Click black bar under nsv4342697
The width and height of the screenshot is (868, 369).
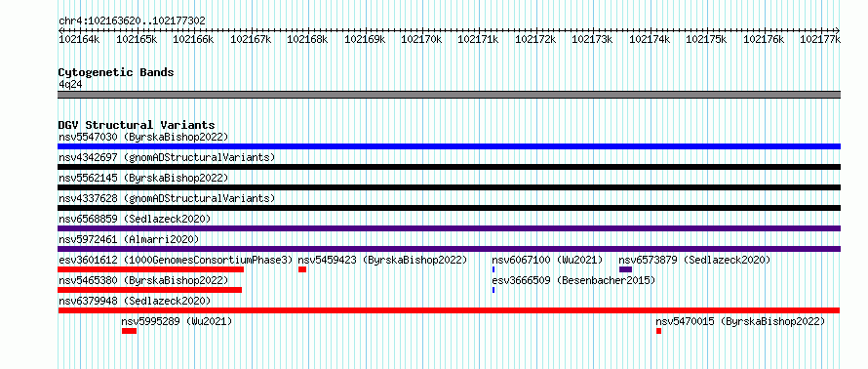(449, 167)
